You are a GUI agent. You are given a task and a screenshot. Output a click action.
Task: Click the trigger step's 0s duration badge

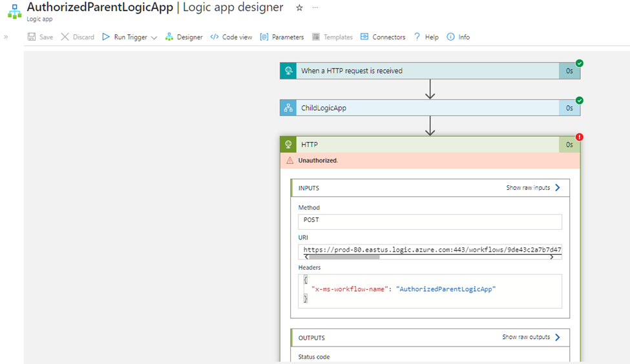tap(569, 70)
